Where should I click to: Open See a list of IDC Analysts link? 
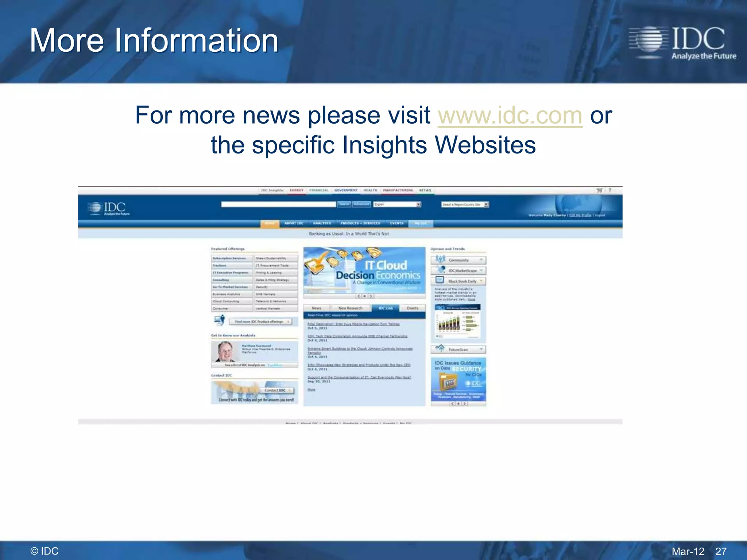pyautogui.click(x=254, y=365)
